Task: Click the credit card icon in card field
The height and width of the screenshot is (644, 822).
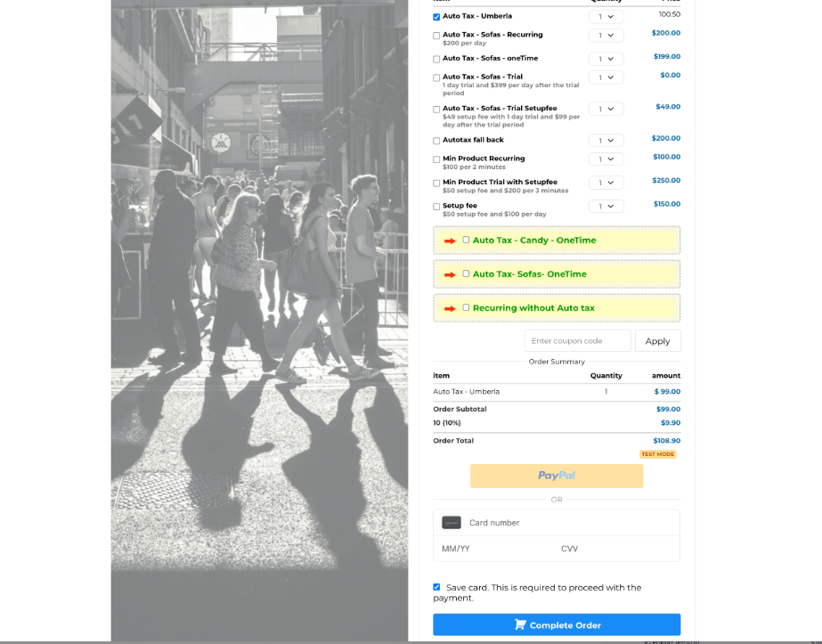Action: (452, 523)
